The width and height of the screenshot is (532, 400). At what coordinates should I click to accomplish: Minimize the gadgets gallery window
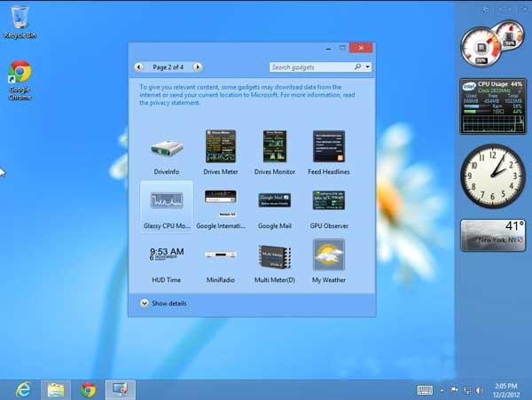pos(328,48)
